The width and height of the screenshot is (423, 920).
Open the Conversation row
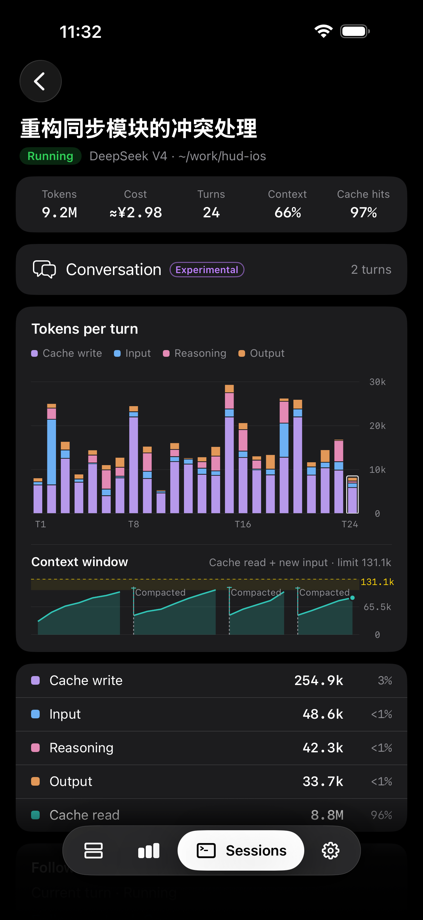pos(211,269)
